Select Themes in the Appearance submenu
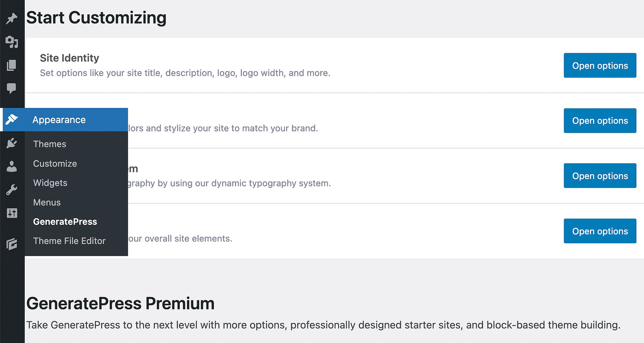644x343 pixels. tap(50, 144)
